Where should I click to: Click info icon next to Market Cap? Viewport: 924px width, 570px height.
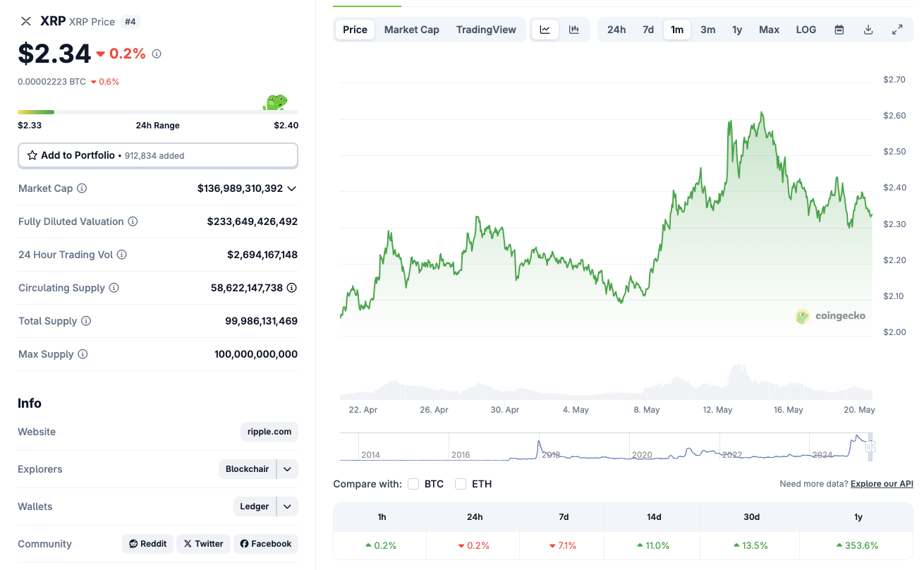point(82,188)
